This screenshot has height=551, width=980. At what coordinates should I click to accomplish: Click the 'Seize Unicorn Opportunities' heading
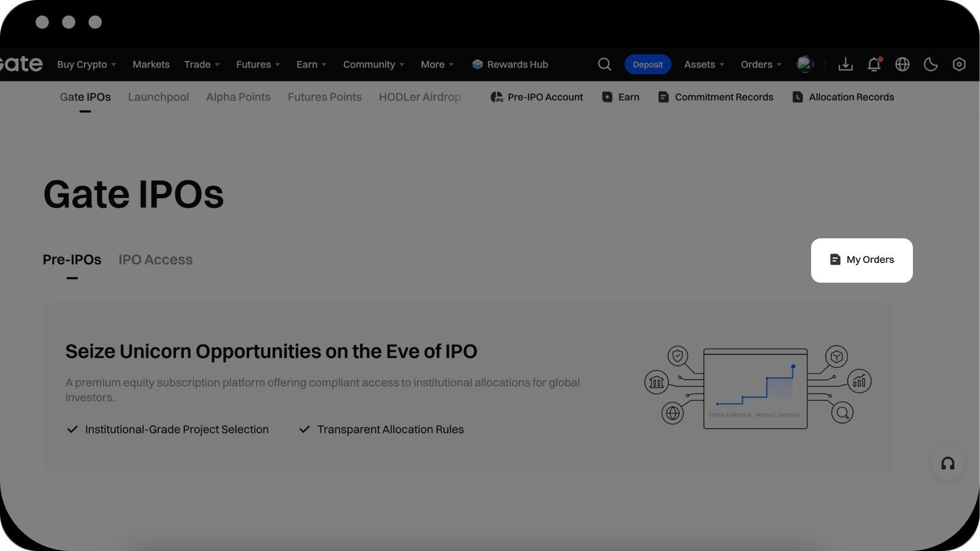coord(271,351)
